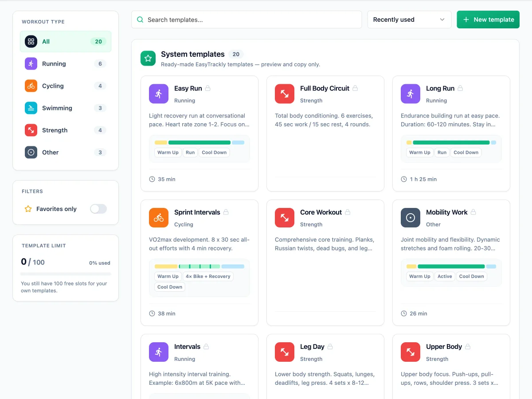This screenshot has height=399, width=532.
Task: Click the Easy Run segment timeline bar
Action: [199, 142]
